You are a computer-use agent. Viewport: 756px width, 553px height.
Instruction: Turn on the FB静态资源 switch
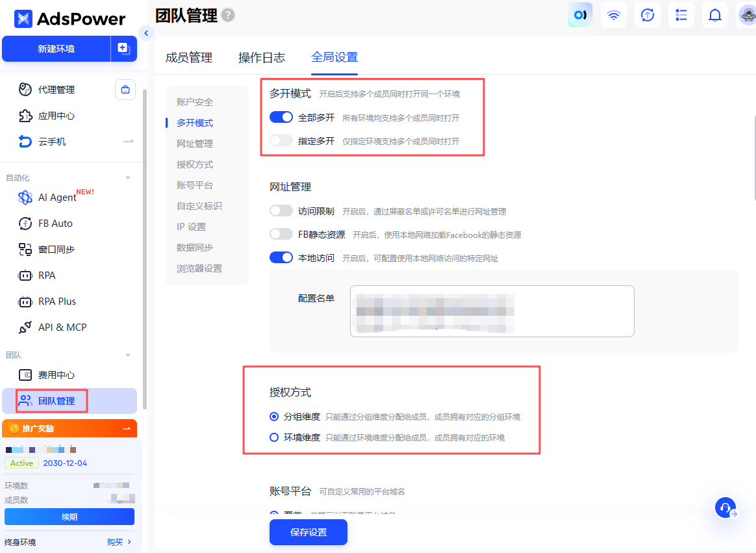pos(281,235)
